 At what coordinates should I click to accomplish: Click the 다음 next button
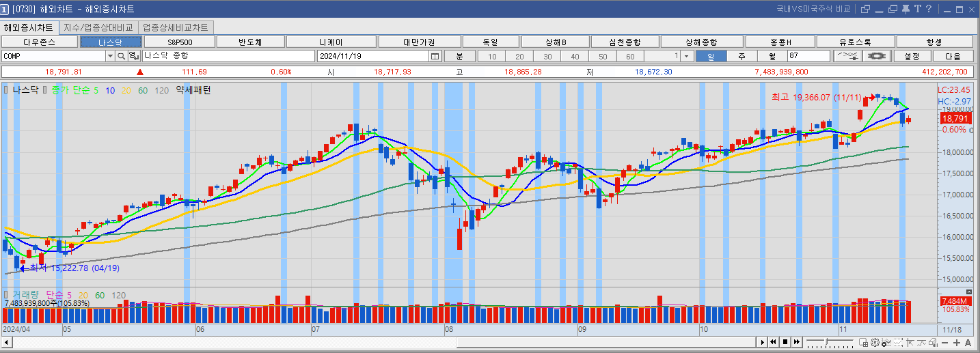(x=952, y=56)
